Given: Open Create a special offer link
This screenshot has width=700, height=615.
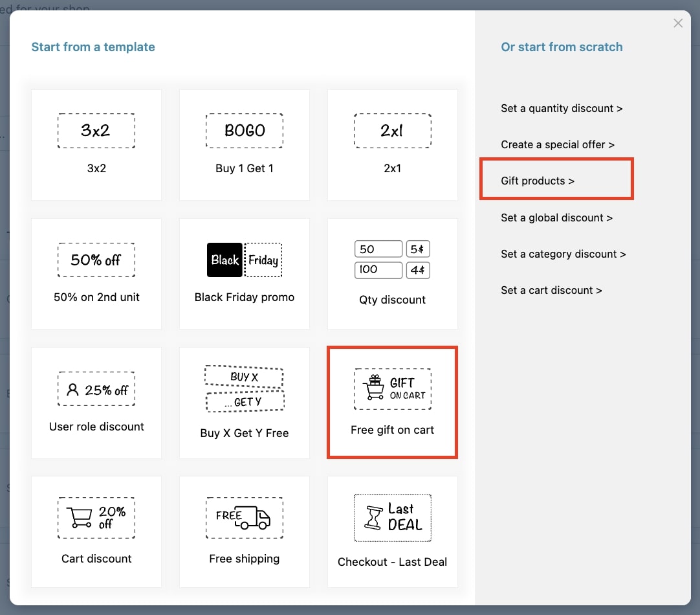Looking at the screenshot, I should coord(558,145).
